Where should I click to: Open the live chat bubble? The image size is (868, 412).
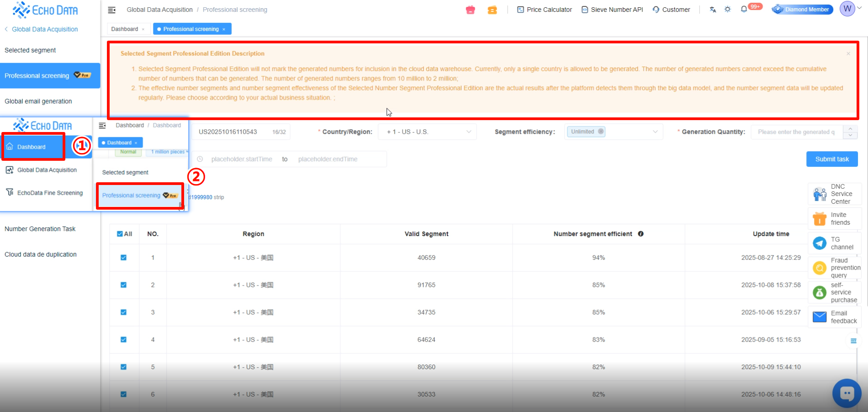[x=847, y=393]
